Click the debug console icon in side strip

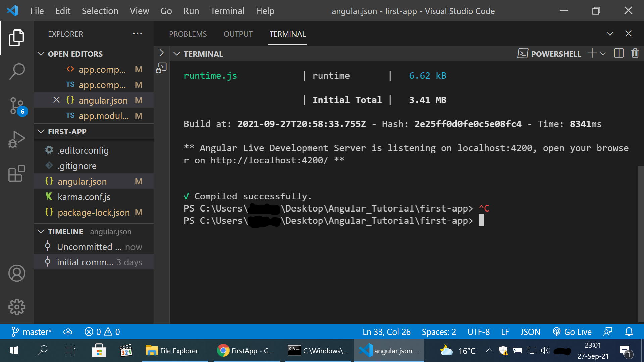161,68
